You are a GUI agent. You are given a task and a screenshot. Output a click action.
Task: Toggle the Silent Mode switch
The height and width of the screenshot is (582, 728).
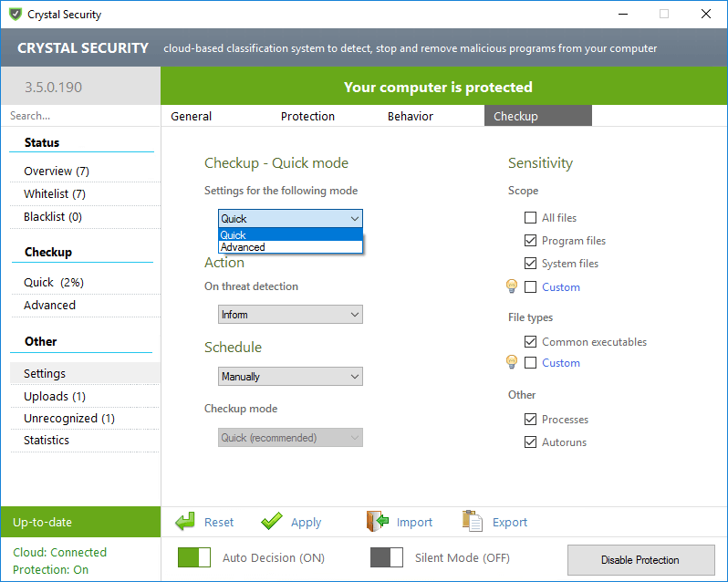[387, 557]
